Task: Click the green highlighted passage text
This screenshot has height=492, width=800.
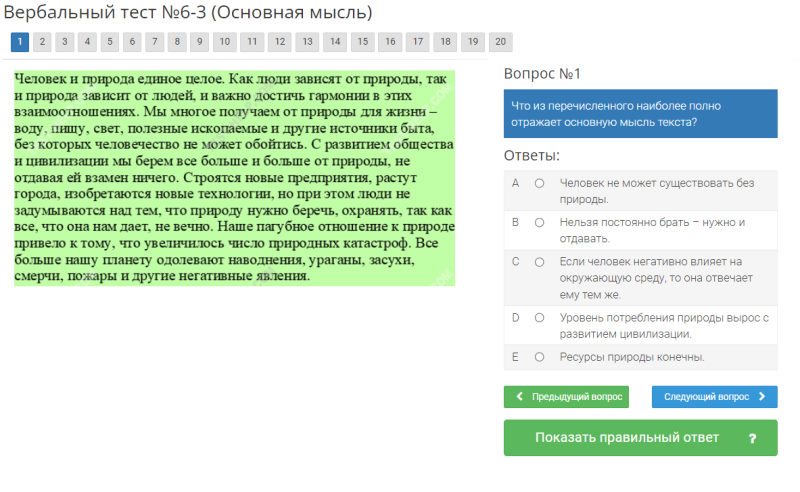Action: (x=234, y=178)
